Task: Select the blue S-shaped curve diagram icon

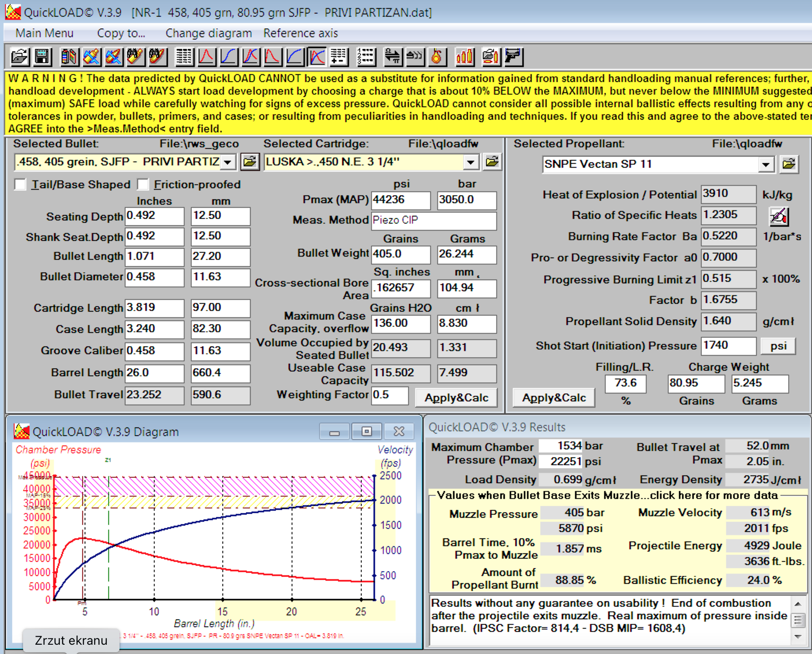Action: tap(229, 57)
